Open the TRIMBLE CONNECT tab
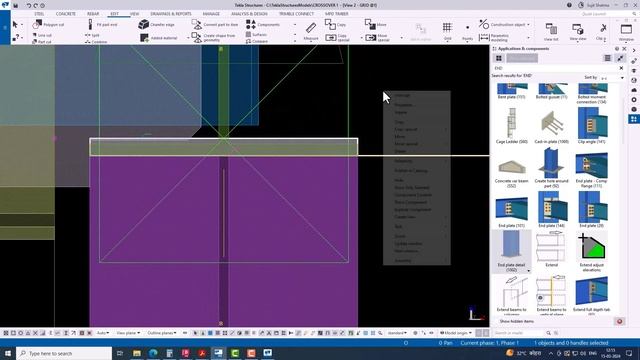The height and width of the screenshot is (360, 640). [x=296, y=14]
